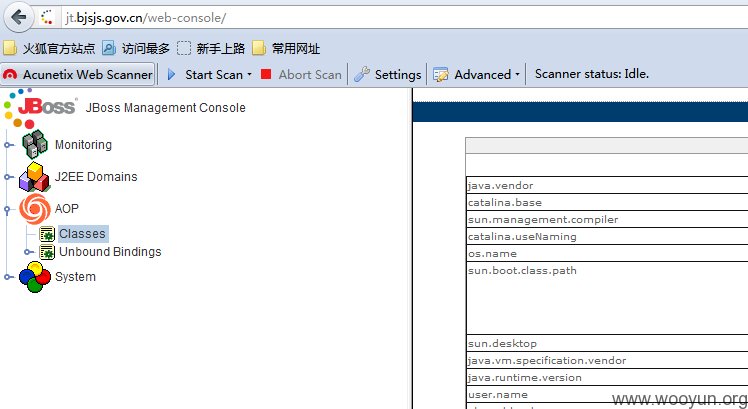Click the Unbound Bindings icon

coord(47,252)
